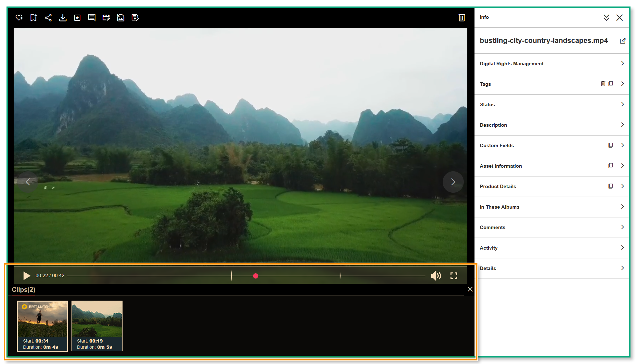Screen dimensions: 637x364
Task: Click the save and edit disk icon
Action: point(135,18)
